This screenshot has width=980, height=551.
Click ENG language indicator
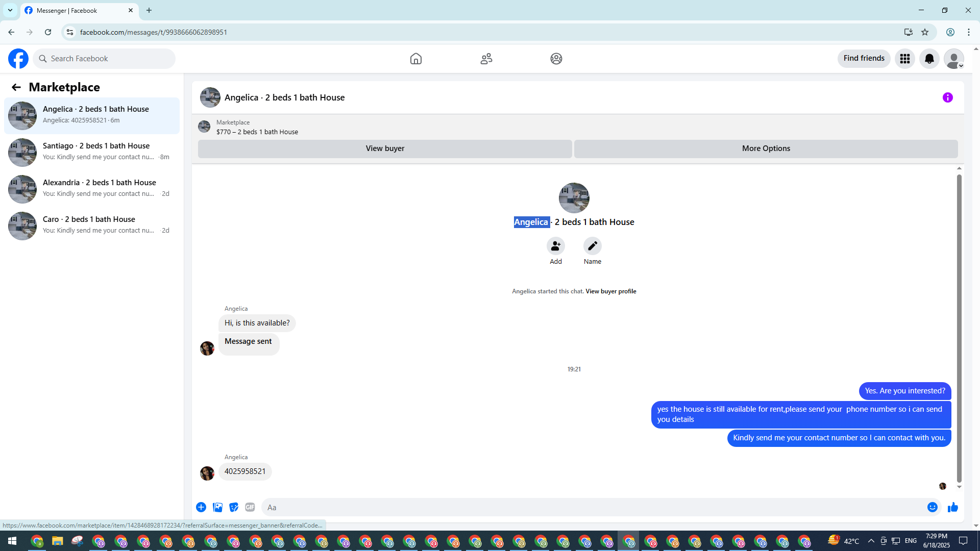(911, 541)
